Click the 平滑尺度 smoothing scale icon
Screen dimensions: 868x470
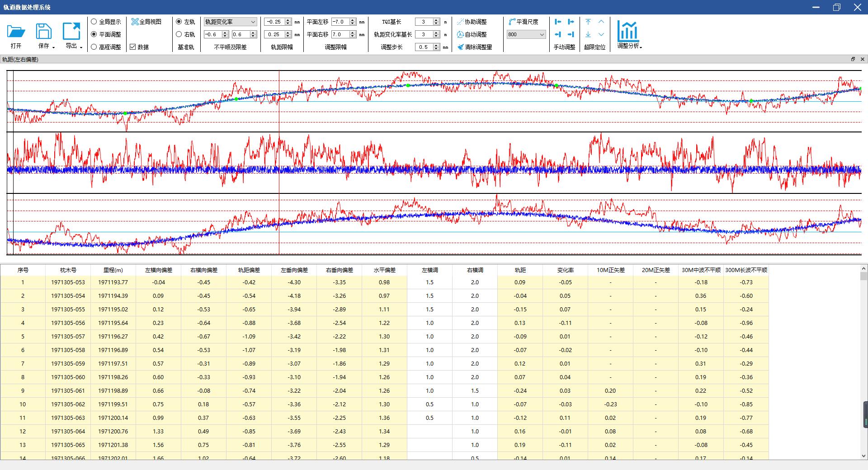(x=512, y=22)
